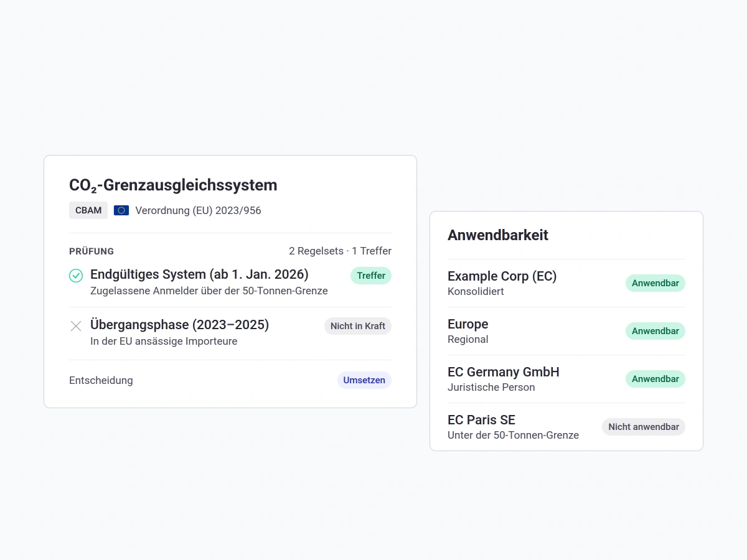Click the Juristische Person subtitle

point(491,387)
